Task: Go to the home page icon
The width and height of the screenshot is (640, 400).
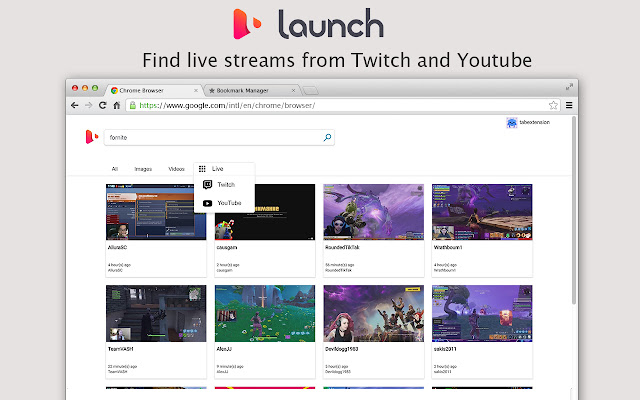Action: 117,105
